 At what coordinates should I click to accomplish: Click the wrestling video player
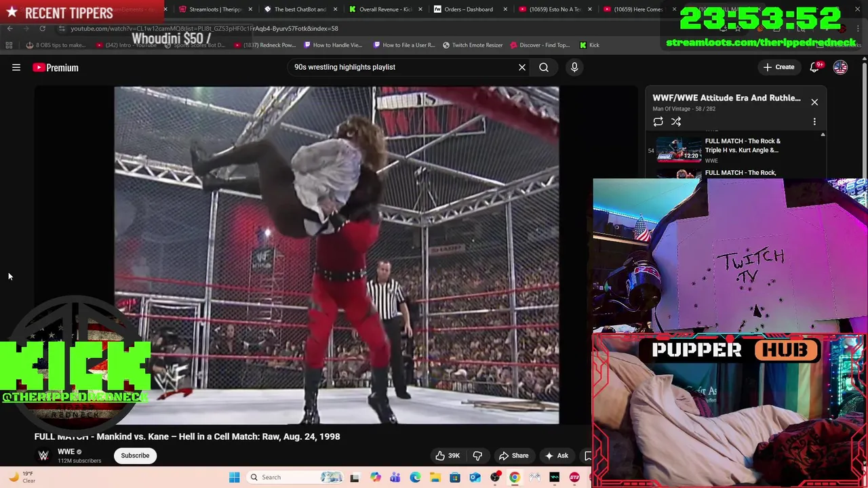pyautogui.click(x=336, y=255)
